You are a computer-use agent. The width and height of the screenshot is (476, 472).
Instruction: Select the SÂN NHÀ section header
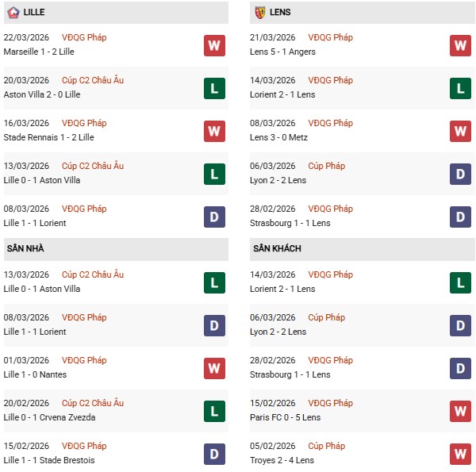coord(26,249)
